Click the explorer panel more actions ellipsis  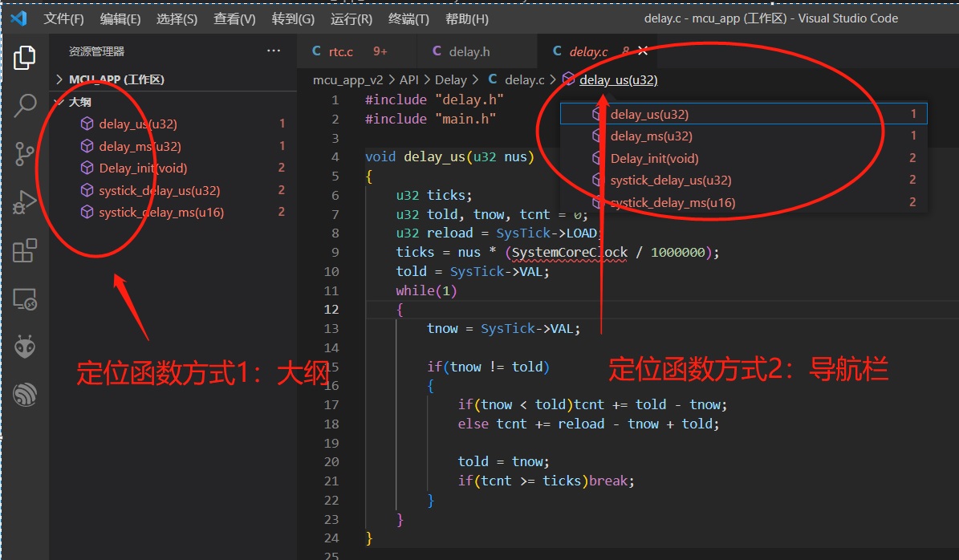(x=274, y=51)
